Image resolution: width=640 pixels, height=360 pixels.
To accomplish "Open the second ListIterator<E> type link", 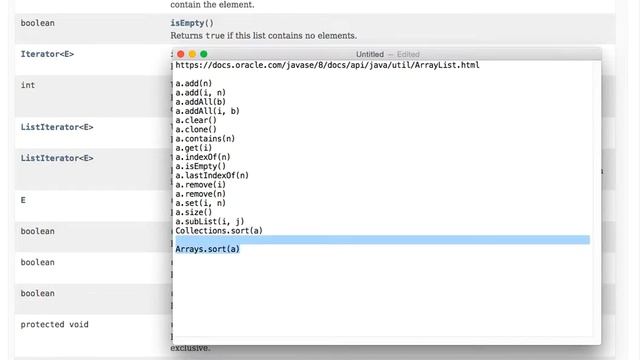I will tap(57, 158).
